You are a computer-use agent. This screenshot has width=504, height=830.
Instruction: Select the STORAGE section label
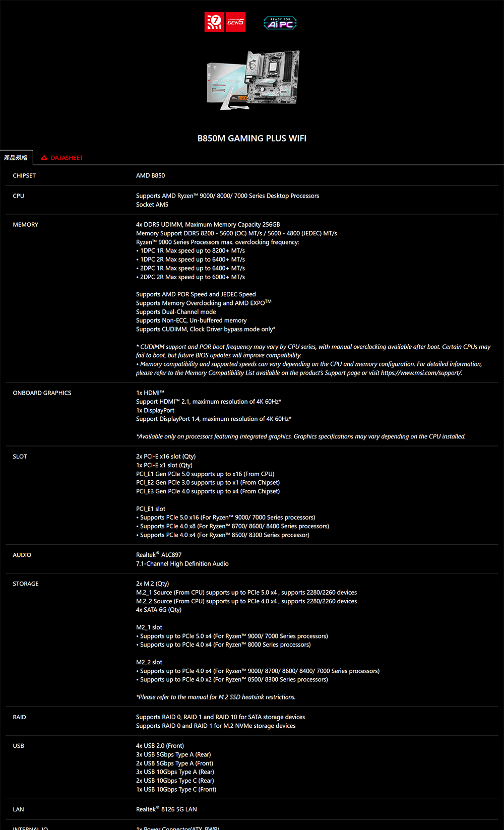click(26, 584)
